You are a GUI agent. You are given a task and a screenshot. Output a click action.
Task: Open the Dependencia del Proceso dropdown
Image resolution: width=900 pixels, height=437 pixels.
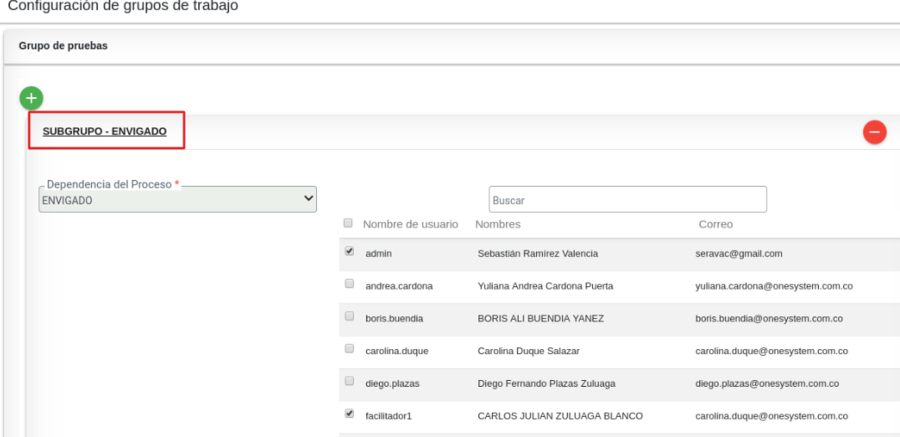coord(177,200)
